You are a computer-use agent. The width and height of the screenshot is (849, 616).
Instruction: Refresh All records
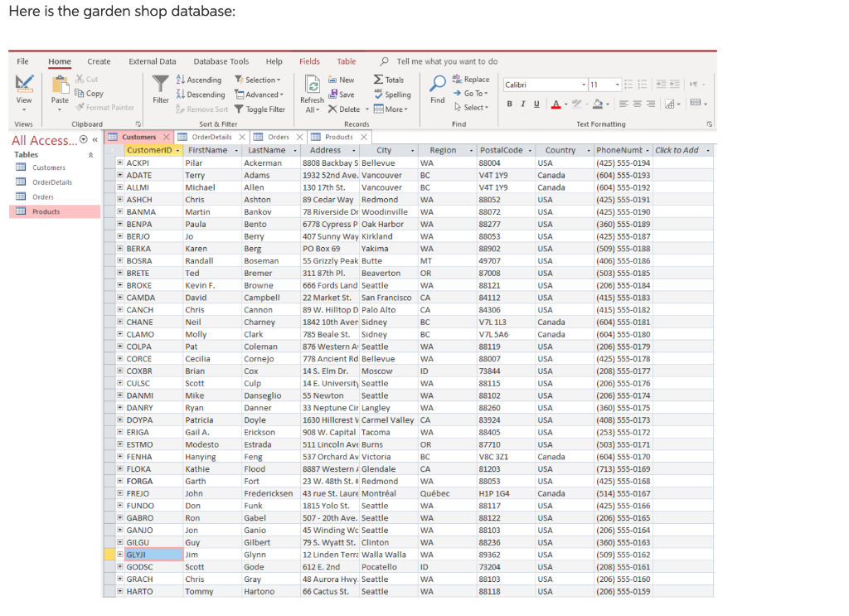(312, 94)
